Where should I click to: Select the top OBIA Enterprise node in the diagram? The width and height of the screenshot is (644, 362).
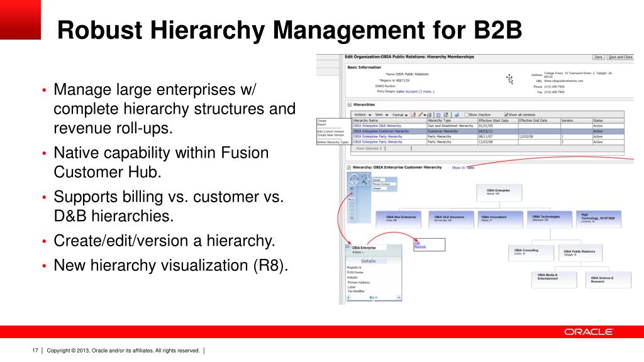pos(499,192)
